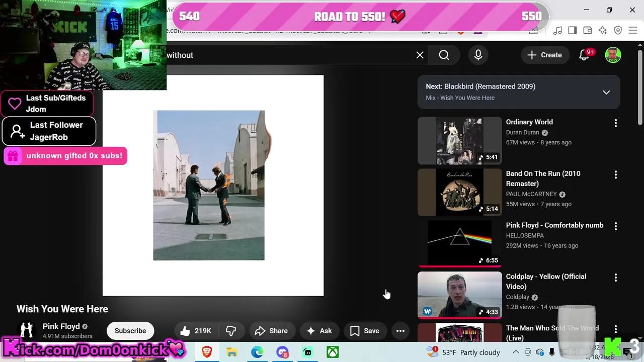
Task: Open options for Pink Floyd Comfortably numb
Action: 616,226
